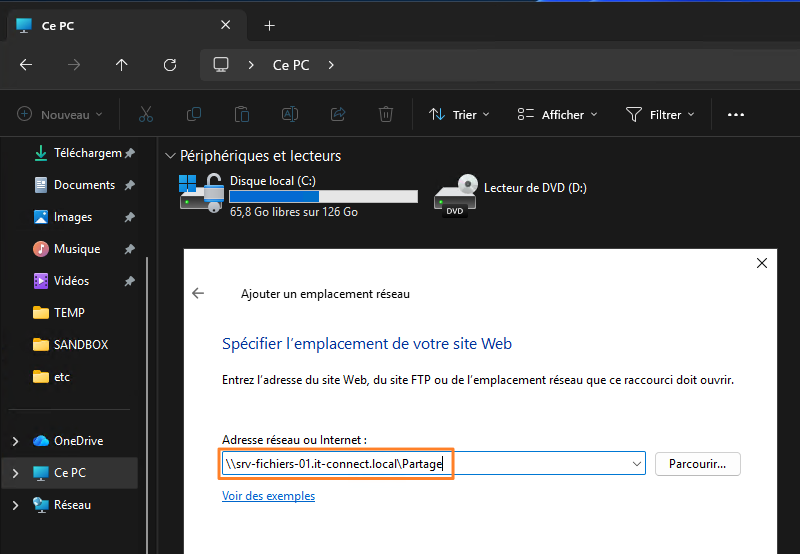Select Disque local (C:) drive
Image resolution: width=800 pixels, height=554 pixels.
[x=298, y=195]
